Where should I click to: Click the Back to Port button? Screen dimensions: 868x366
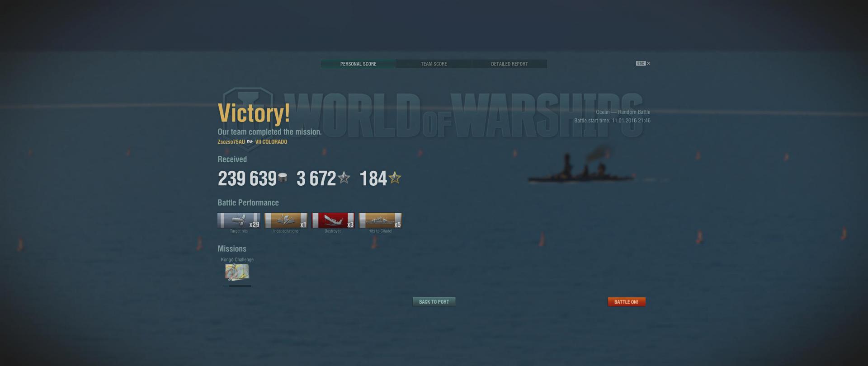(434, 302)
